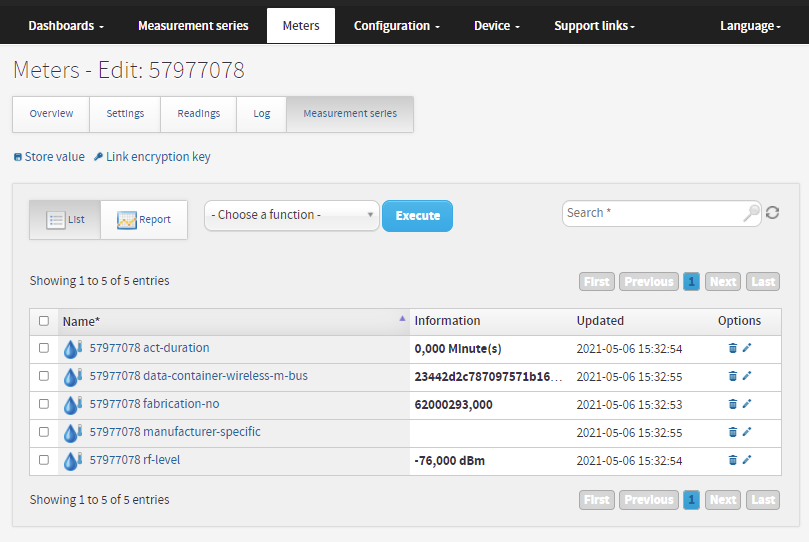Delete the rf-level series via trash icon
This screenshot has width=809, height=542.
732,459
